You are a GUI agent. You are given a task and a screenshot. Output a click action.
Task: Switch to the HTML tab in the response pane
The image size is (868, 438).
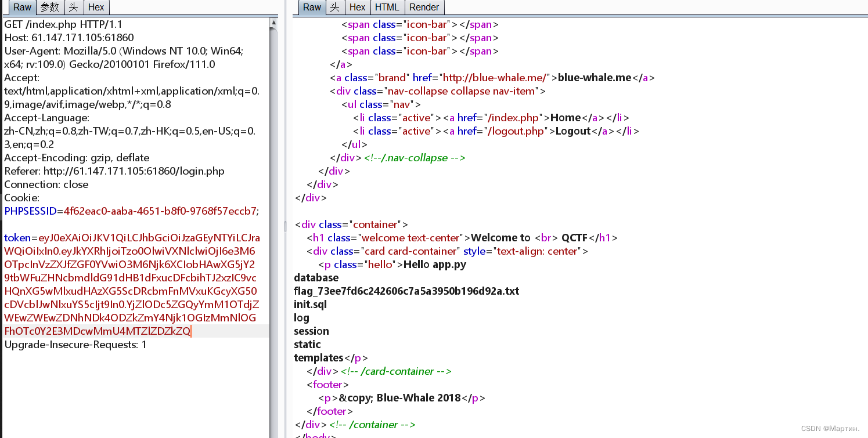tap(387, 7)
